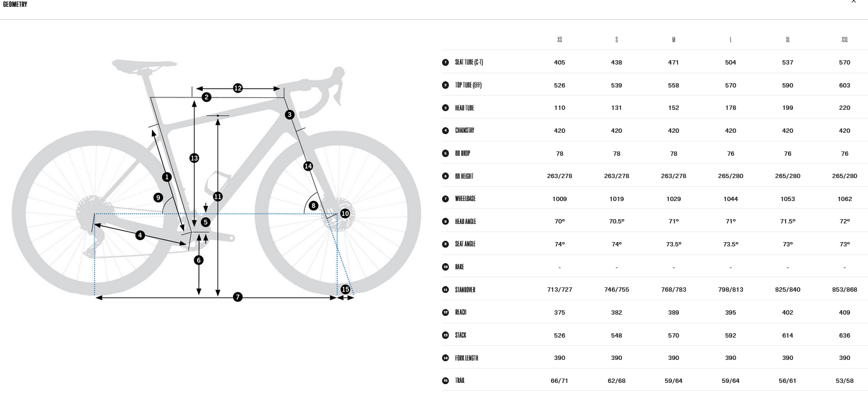Viewport: 868px width, 404px height.
Task: Select the XXL size column header
Action: [844, 40]
